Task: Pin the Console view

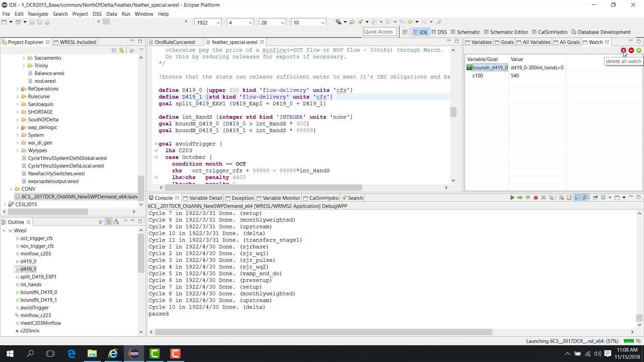Action: (x=595, y=197)
